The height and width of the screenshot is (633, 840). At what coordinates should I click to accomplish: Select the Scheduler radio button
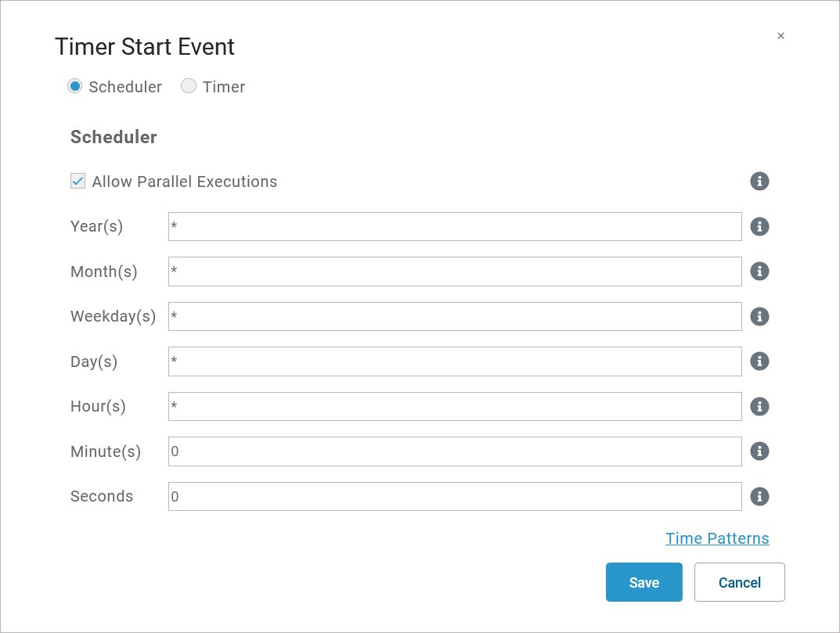pos(75,86)
